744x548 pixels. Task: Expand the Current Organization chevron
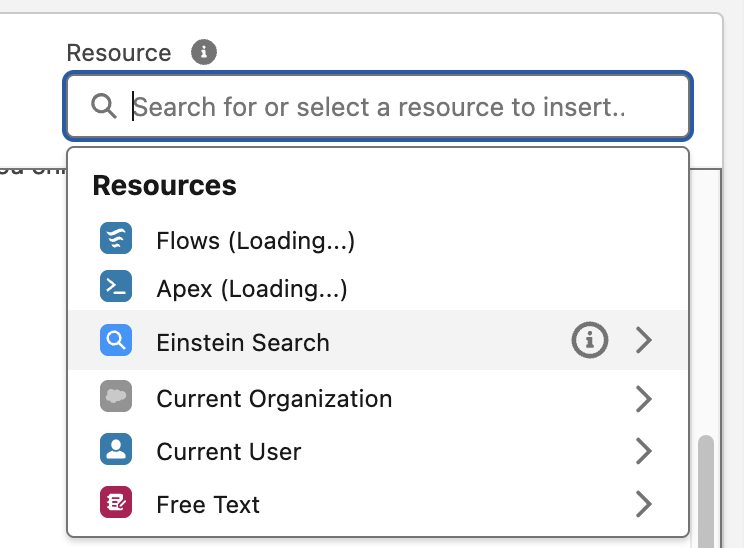point(644,399)
